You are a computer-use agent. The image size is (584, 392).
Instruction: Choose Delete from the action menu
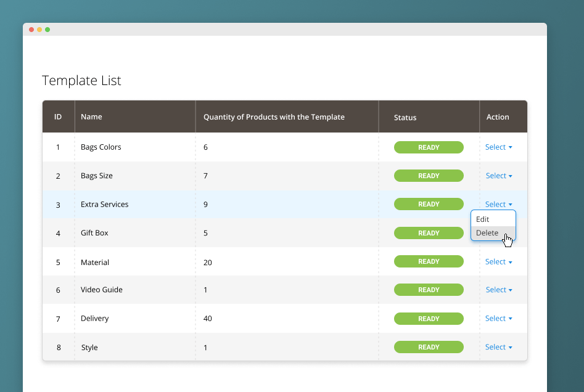(487, 233)
